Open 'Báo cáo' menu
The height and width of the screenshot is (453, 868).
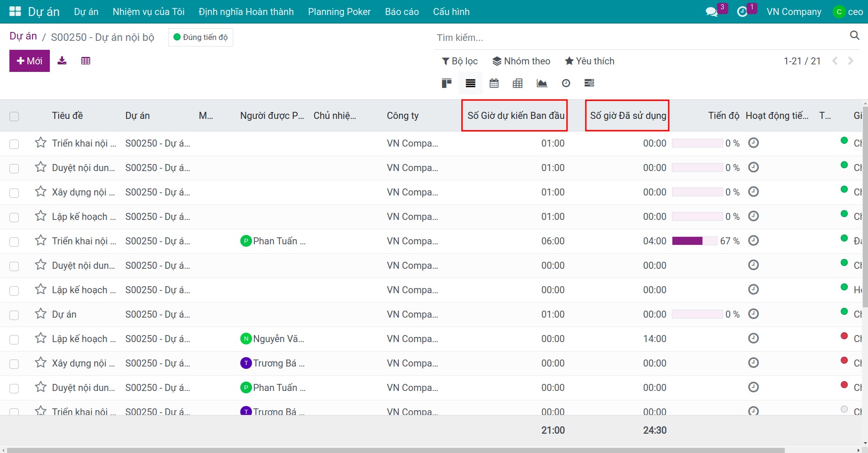[402, 12]
